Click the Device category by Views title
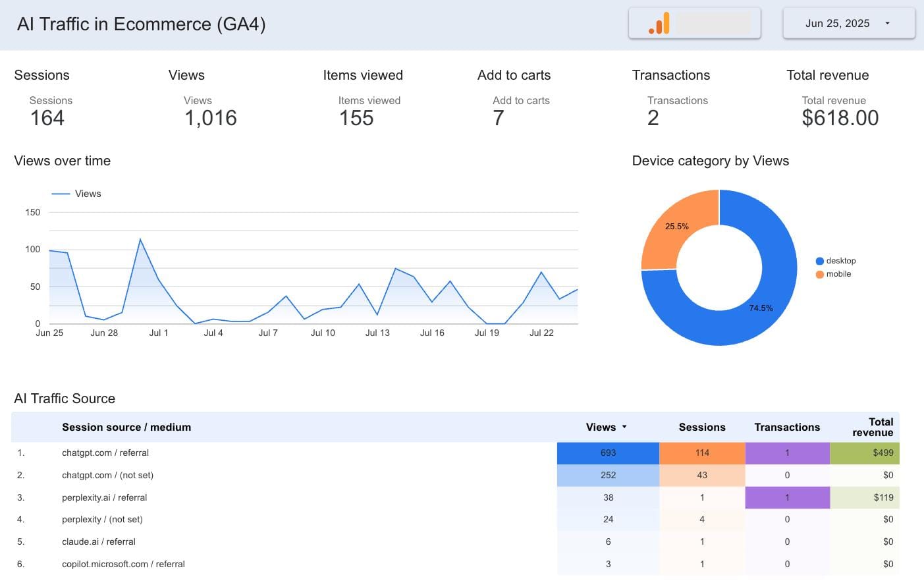The image size is (924, 581). pyautogui.click(x=711, y=161)
